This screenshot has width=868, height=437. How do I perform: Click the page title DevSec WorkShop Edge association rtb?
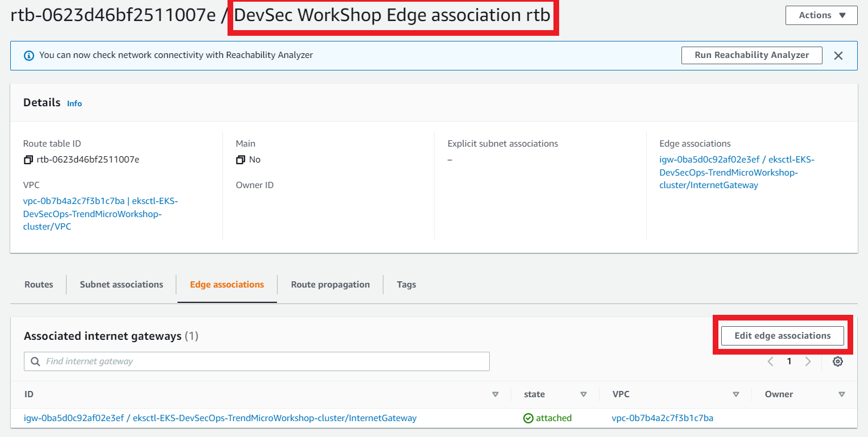392,15
